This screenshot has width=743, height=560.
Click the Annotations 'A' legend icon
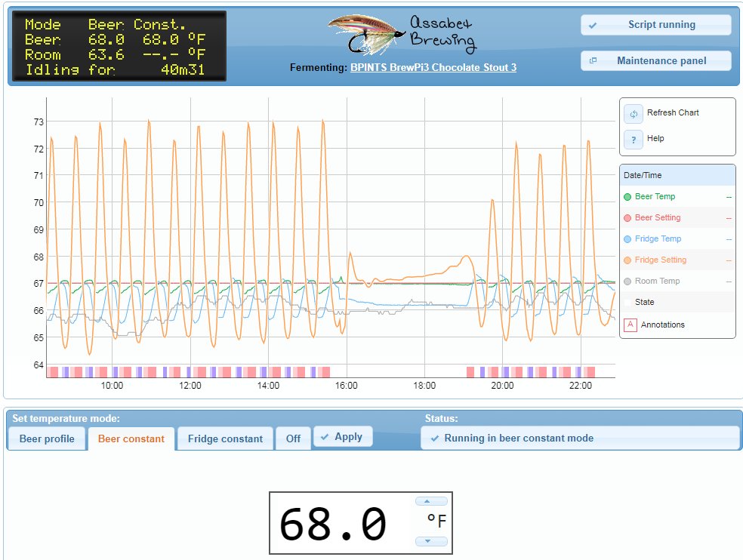(x=630, y=325)
